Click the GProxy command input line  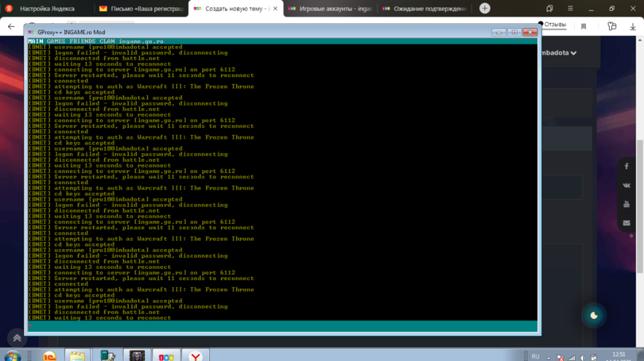(281, 326)
